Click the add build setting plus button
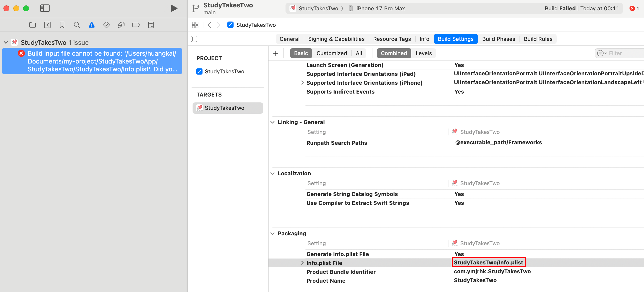Image resolution: width=644 pixels, height=292 pixels. pos(276,53)
